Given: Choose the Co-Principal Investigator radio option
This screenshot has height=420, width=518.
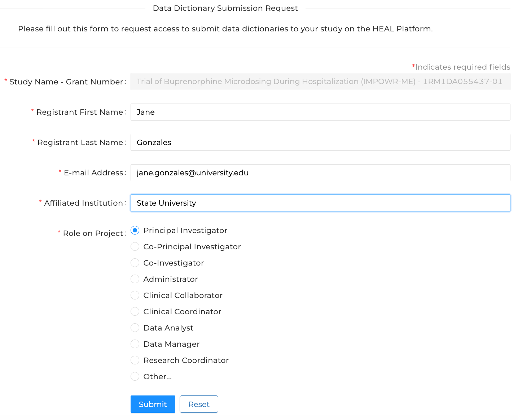Looking at the screenshot, I should point(135,246).
